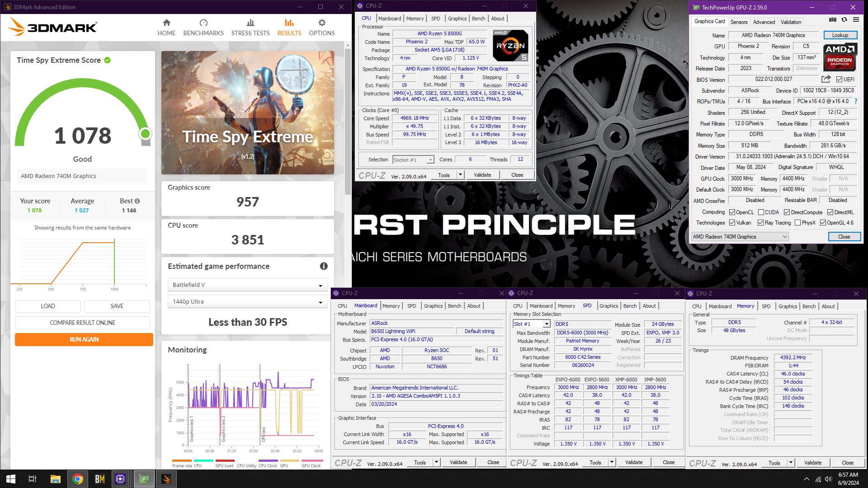Click the green validated score checkmark icon
Viewport: 868px width, 488px height.
coord(108,60)
